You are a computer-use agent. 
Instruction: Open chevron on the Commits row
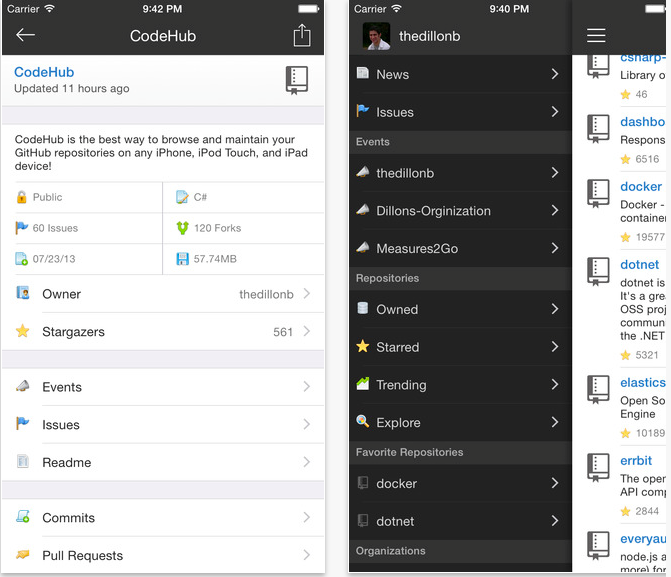click(306, 517)
